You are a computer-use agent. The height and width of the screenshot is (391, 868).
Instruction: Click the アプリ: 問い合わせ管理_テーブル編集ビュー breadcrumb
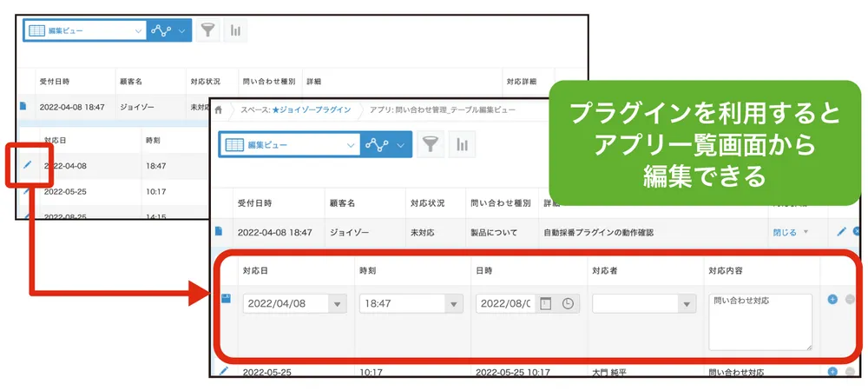[443, 110]
